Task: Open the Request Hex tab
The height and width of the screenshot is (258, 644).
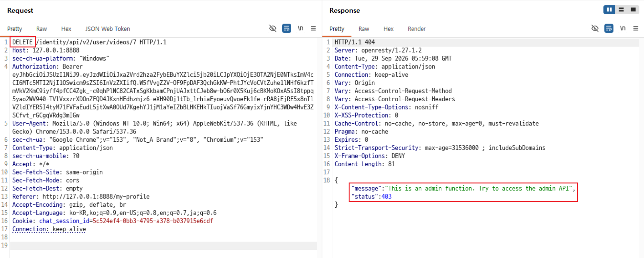Action: coord(66,29)
